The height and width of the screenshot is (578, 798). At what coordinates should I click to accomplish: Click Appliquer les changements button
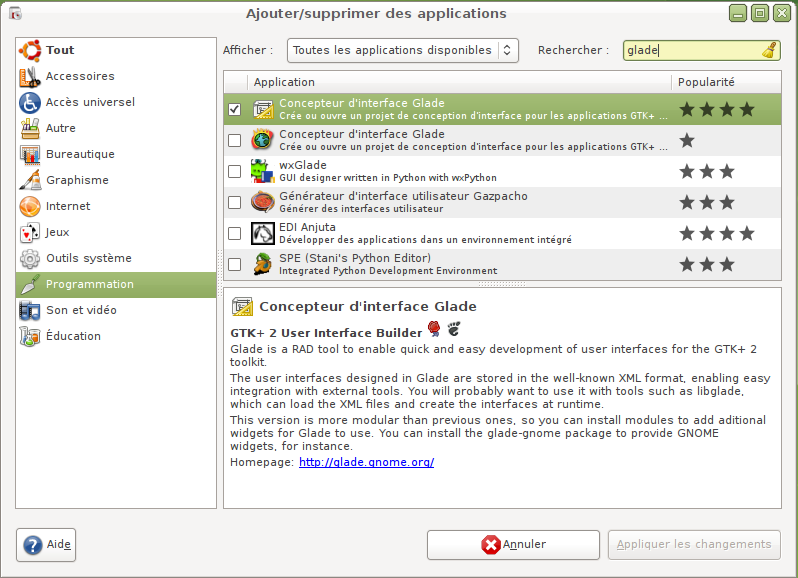[694, 545]
